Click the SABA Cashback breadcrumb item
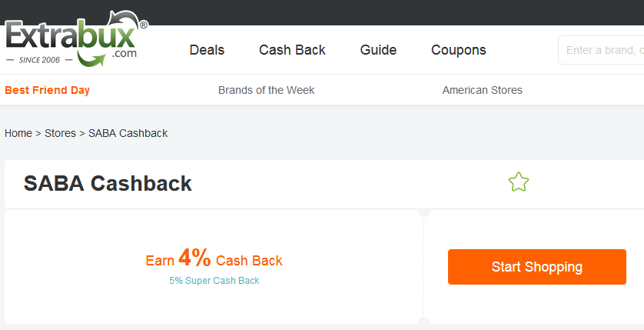644x330 pixels. (x=128, y=133)
